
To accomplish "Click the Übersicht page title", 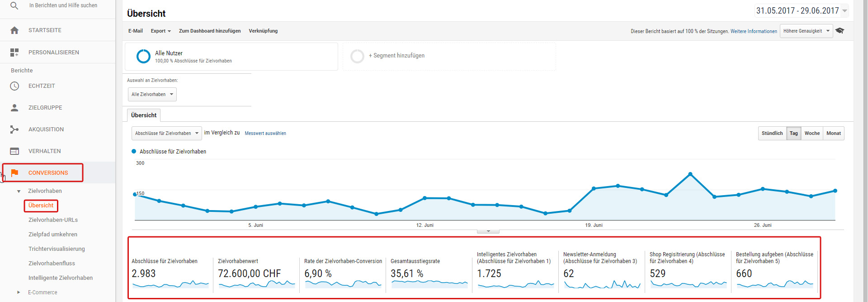I will [146, 14].
